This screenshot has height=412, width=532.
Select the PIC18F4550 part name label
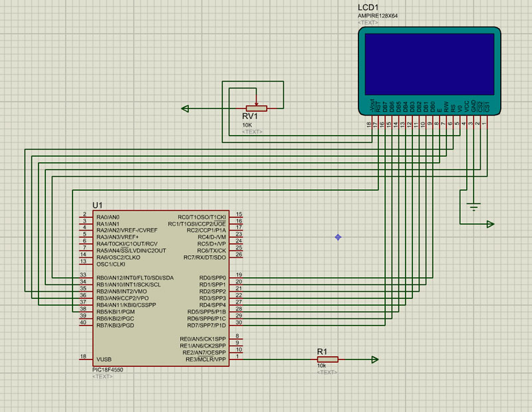(108, 369)
